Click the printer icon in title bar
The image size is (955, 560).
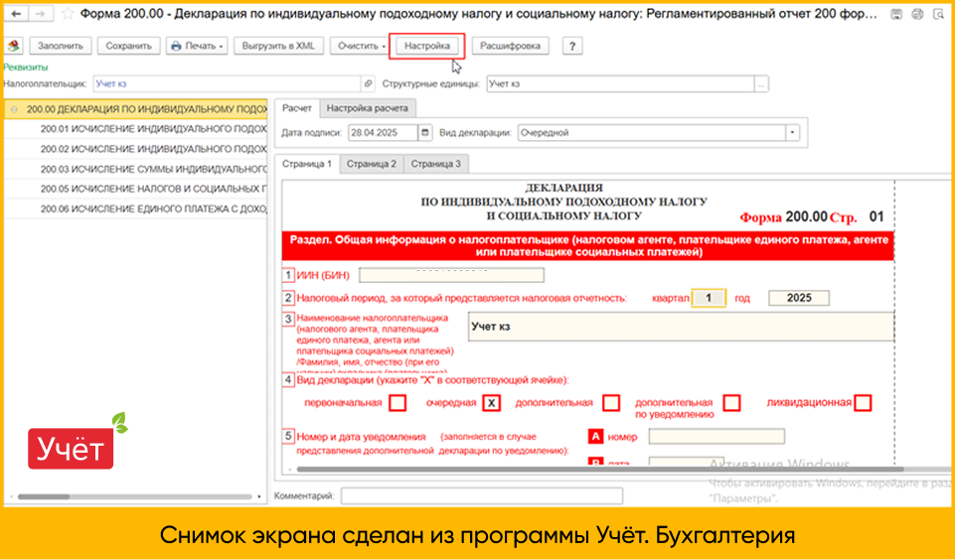point(917,14)
